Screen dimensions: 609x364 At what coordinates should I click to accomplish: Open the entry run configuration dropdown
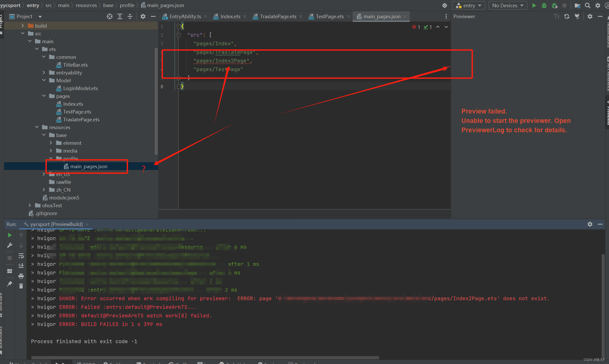point(468,5)
